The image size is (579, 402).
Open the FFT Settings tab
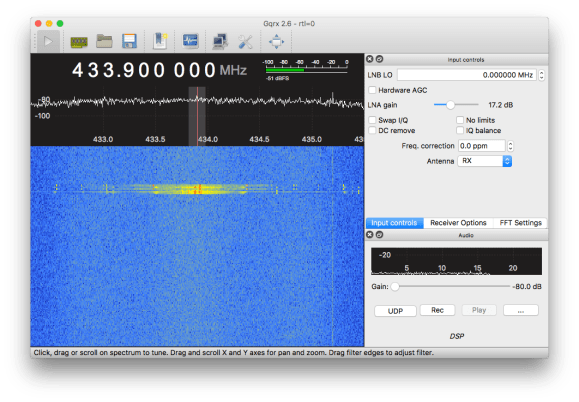tap(520, 223)
